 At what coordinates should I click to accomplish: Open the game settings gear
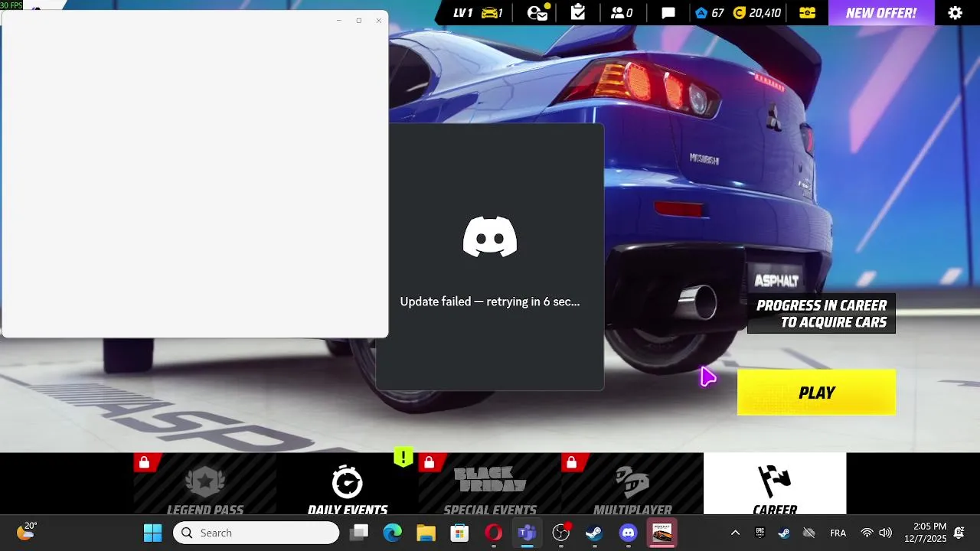955,13
